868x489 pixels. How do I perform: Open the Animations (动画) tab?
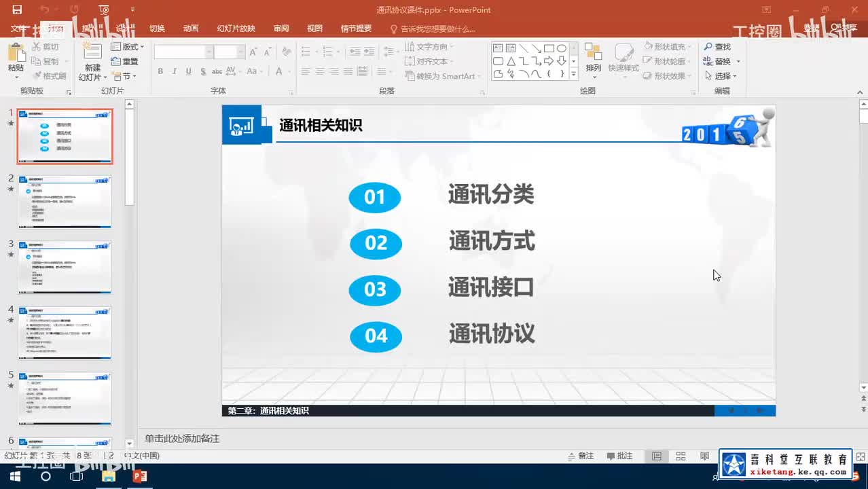point(191,29)
